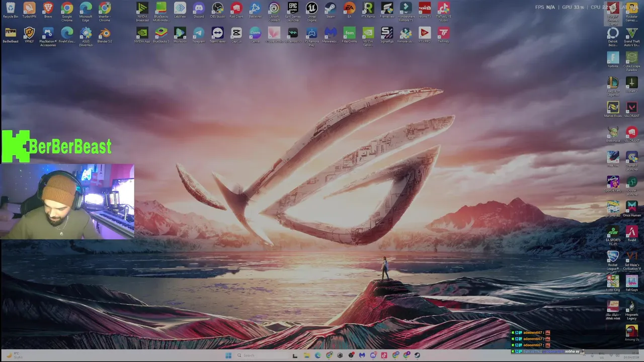The width and height of the screenshot is (644, 362).
Task: Launch Fall Guys desktop shortcut
Action: pyautogui.click(x=631, y=283)
